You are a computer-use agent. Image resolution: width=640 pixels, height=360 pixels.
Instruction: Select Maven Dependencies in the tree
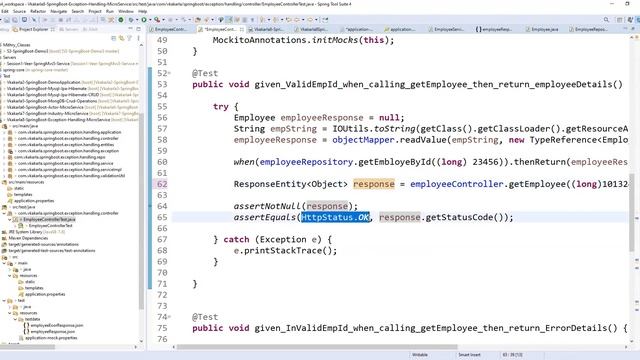tap(28, 238)
